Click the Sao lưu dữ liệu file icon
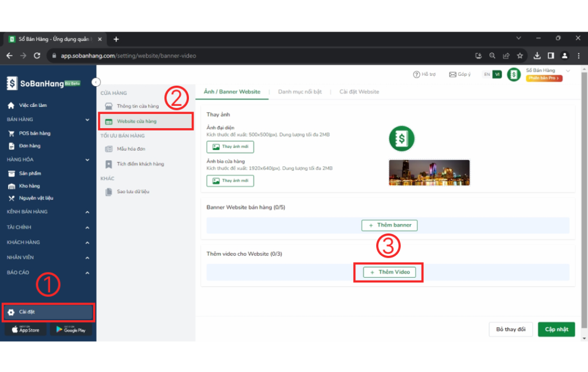Image resolution: width=588 pixels, height=372 pixels. point(109,192)
